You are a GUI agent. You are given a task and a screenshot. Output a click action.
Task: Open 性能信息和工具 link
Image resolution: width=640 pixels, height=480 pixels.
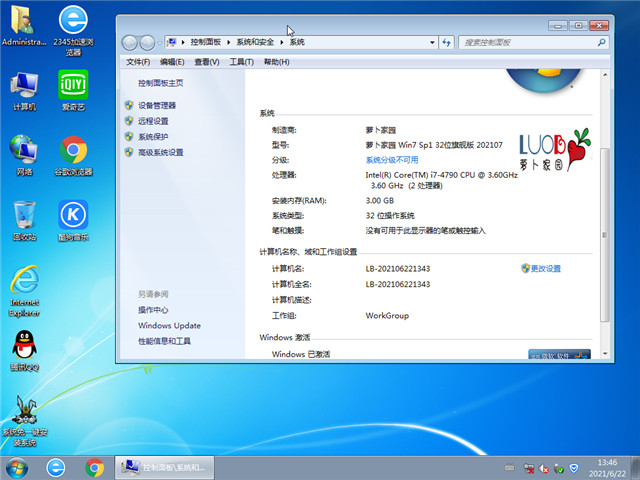164,341
